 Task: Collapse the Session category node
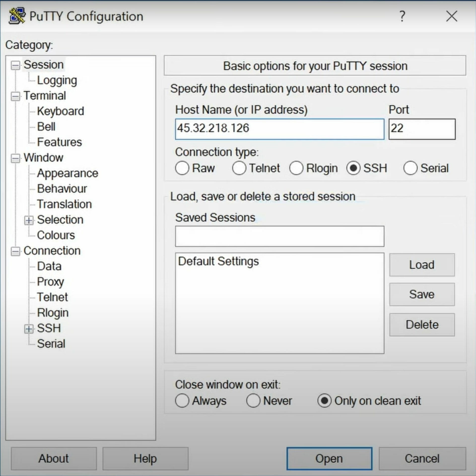(15, 65)
